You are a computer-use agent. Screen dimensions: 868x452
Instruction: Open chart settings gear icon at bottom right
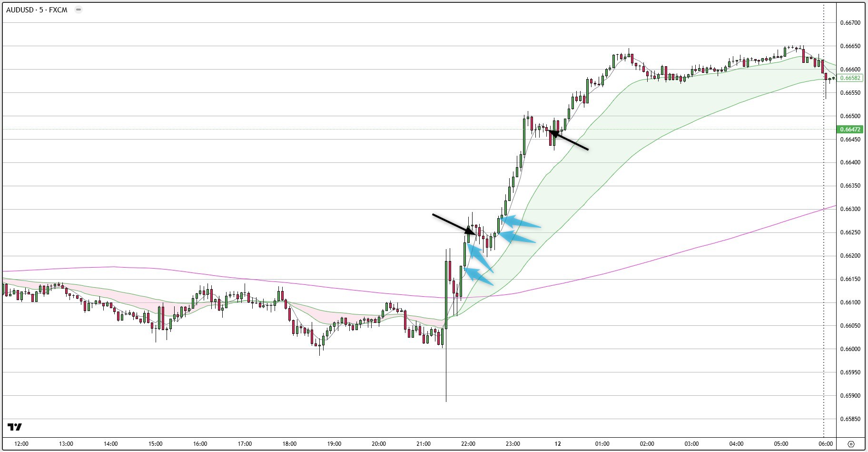tap(851, 444)
